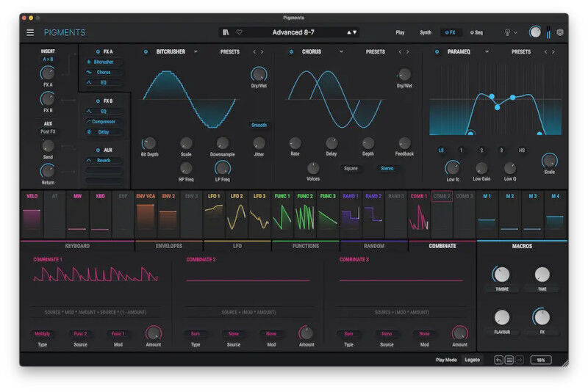Viewport: 588px width, 392px height.
Task: Favorite the preset with heart icon
Action: (x=239, y=32)
